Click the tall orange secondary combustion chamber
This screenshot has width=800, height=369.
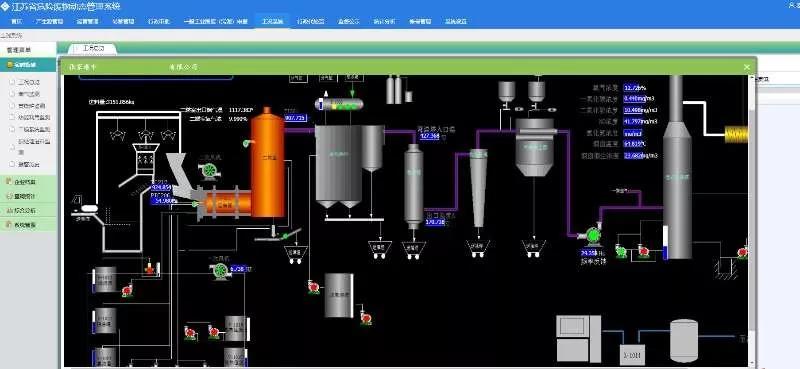pos(267,162)
